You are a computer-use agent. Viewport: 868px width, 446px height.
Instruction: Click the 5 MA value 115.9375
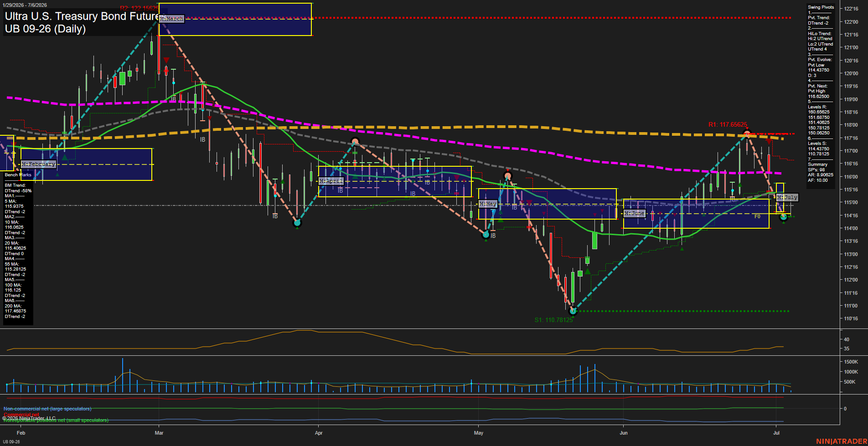pyautogui.click(x=14, y=206)
